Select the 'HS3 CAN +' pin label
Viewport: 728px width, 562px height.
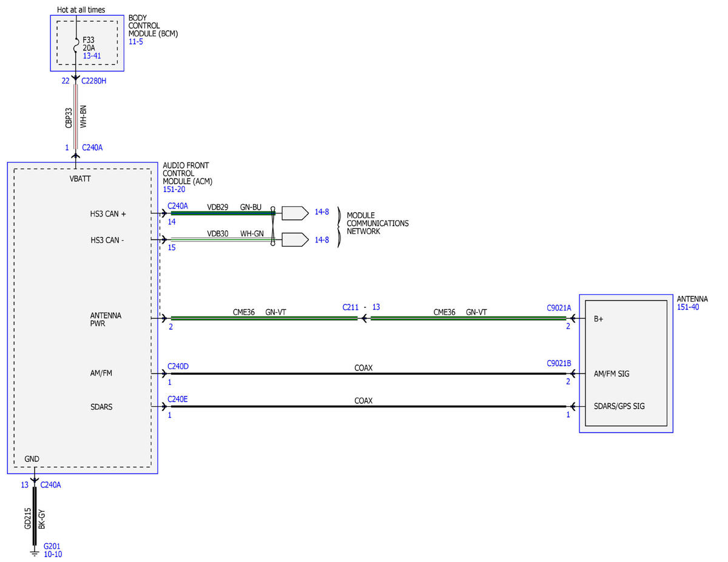pyautogui.click(x=107, y=214)
